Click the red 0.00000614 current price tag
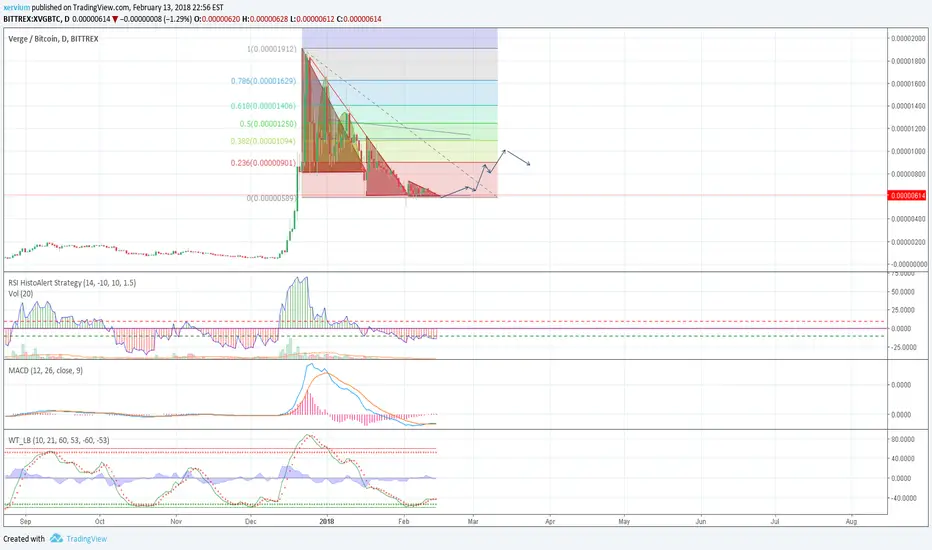This screenshot has height=550, width=932. coord(907,196)
